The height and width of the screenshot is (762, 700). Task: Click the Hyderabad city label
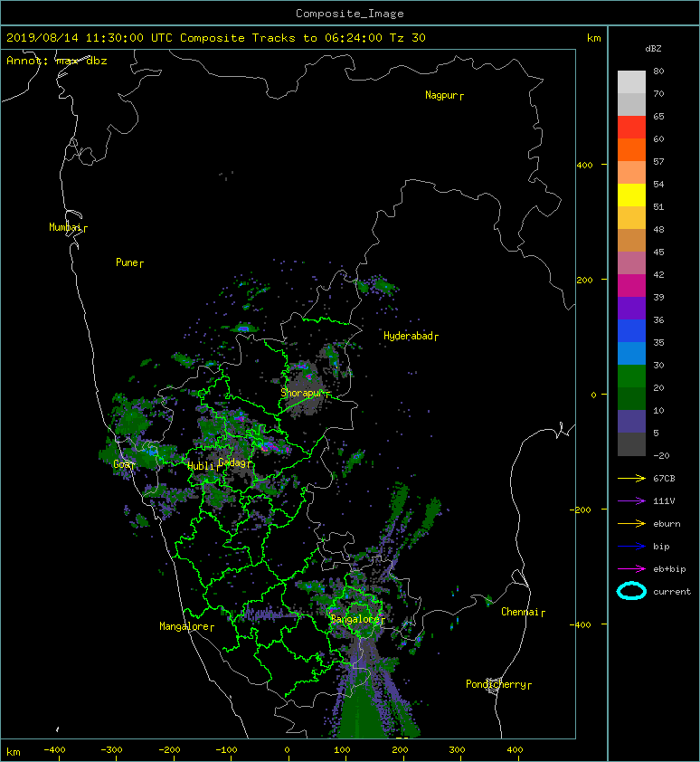(408, 336)
